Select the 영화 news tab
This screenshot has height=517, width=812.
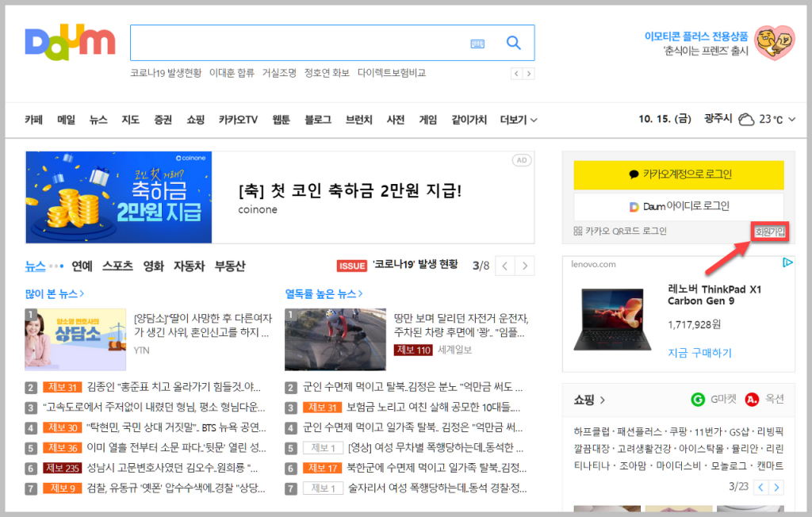[x=153, y=266]
